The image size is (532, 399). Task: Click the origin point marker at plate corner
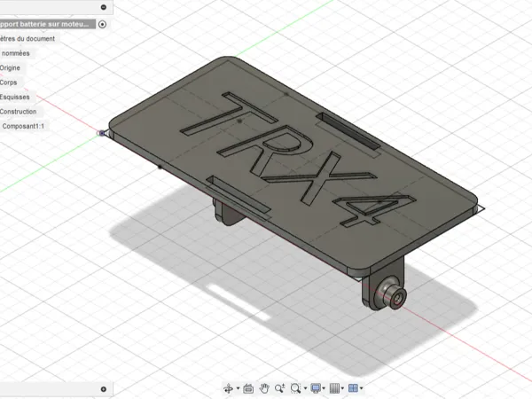coord(101,133)
